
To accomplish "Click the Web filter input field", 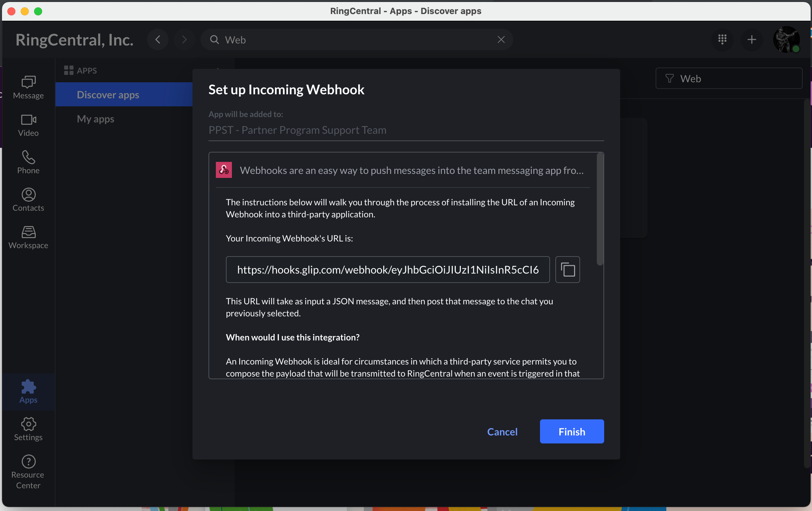I will click(729, 78).
